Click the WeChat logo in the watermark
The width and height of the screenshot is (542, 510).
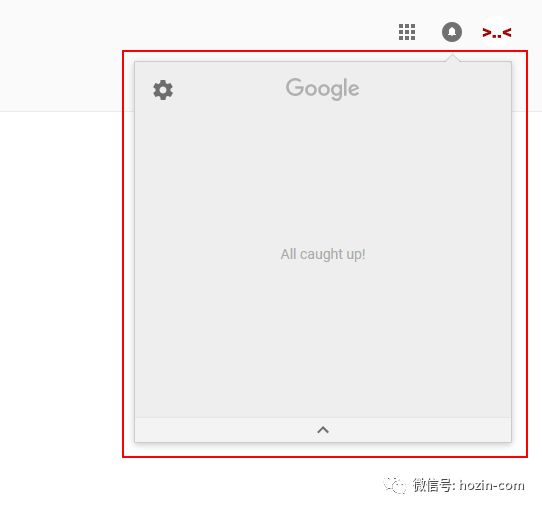point(394,484)
